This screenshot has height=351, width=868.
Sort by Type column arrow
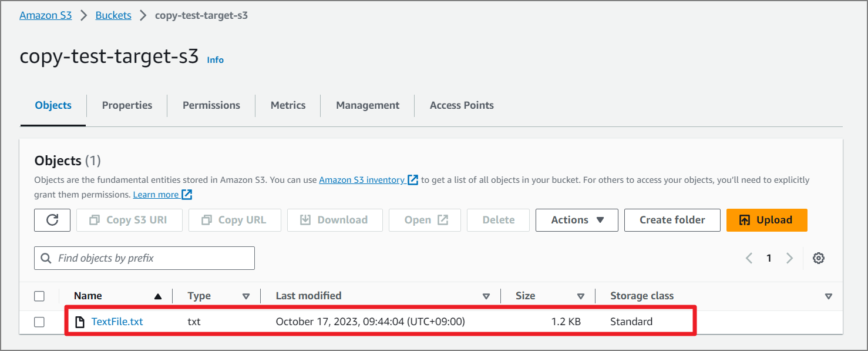pyautogui.click(x=246, y=296)
